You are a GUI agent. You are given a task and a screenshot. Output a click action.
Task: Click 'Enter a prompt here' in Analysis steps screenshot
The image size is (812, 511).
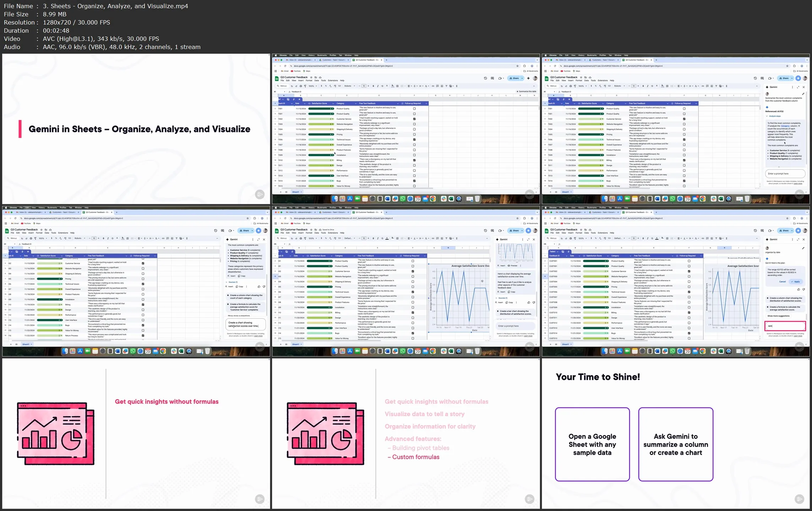pos(785,174)
